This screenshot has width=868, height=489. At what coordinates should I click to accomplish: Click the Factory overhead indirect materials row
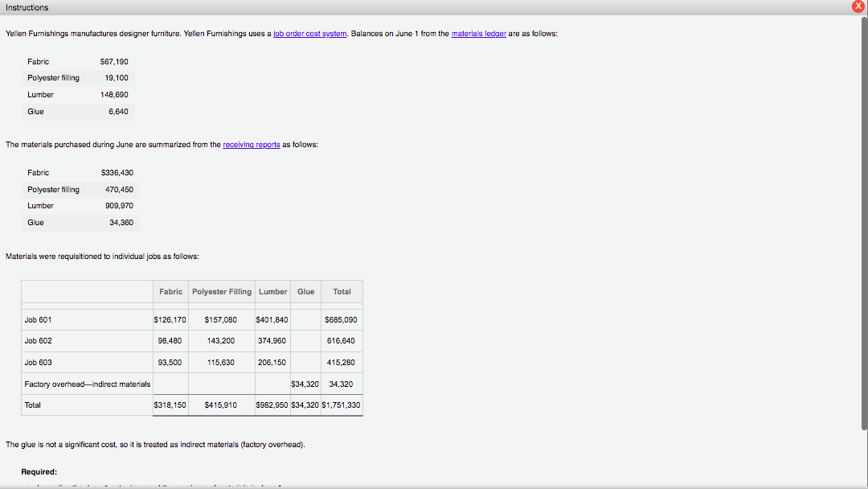click(86, 384)
